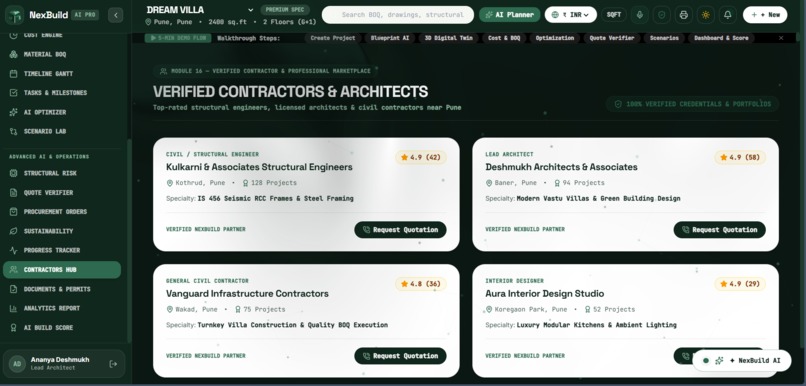Click the 4.9 (29) star rating
This screenshot has height=386, width=806.
pyautogui.click(x=740, y=284)
